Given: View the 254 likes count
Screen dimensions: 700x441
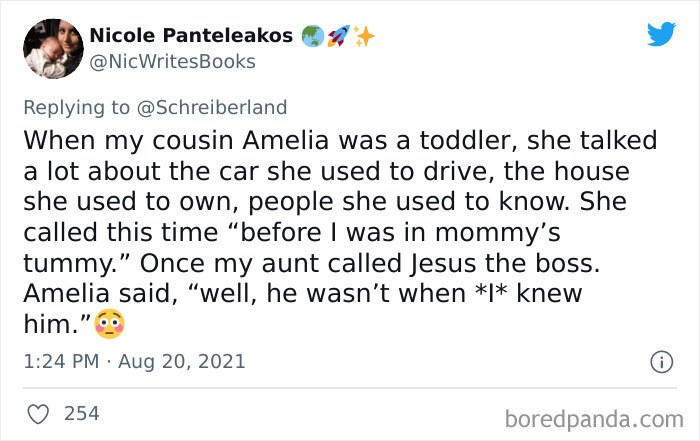Looking at the screenshot, I should point(81,412).
